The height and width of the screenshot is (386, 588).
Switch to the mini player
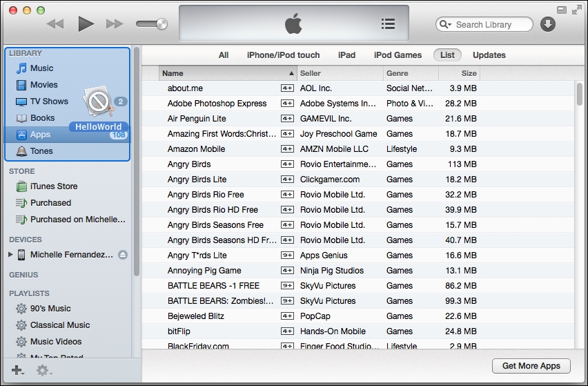[561, 10]
